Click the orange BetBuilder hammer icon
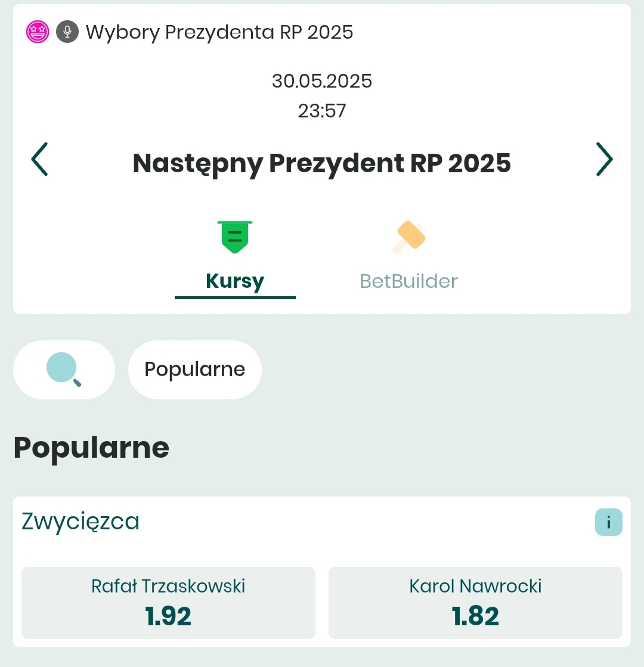Image resolution: width=644 pixels, height=667 pixels. coord(408,237)
